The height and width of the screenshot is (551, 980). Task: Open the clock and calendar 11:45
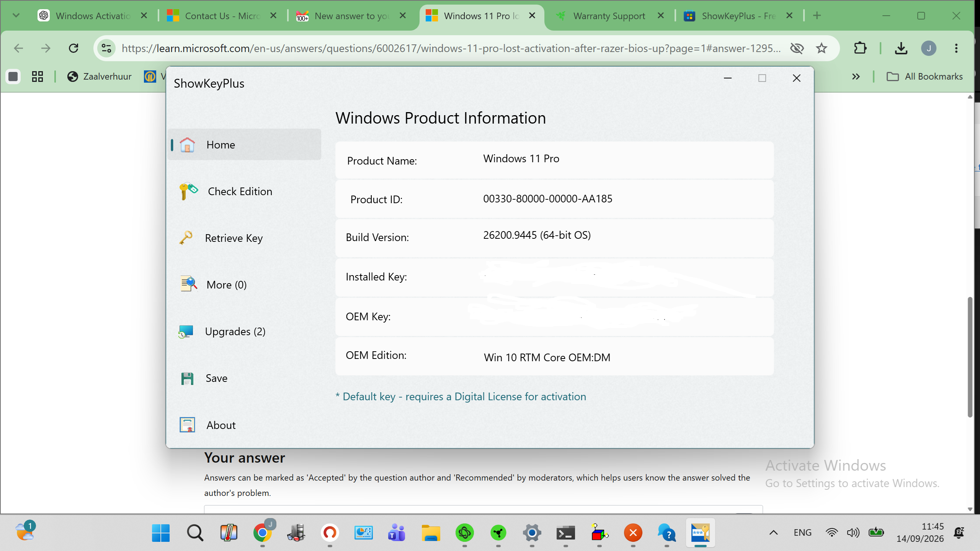click(x=920, y=533)
